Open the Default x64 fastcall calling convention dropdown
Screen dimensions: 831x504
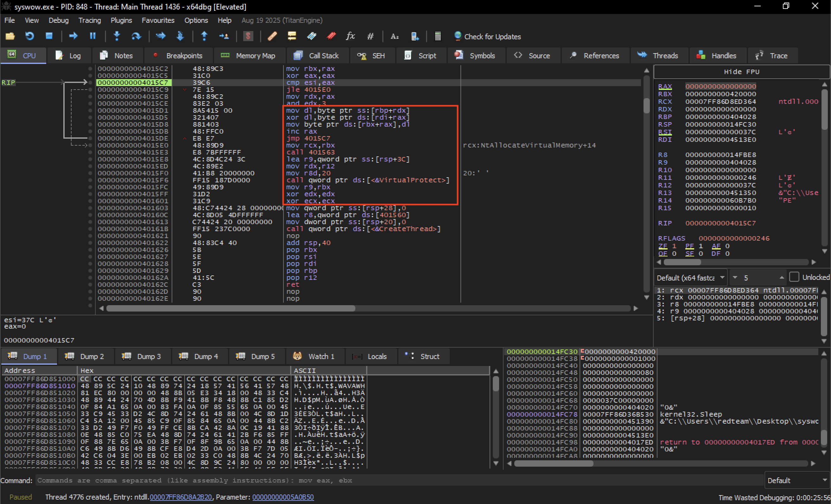pos(690,278)
